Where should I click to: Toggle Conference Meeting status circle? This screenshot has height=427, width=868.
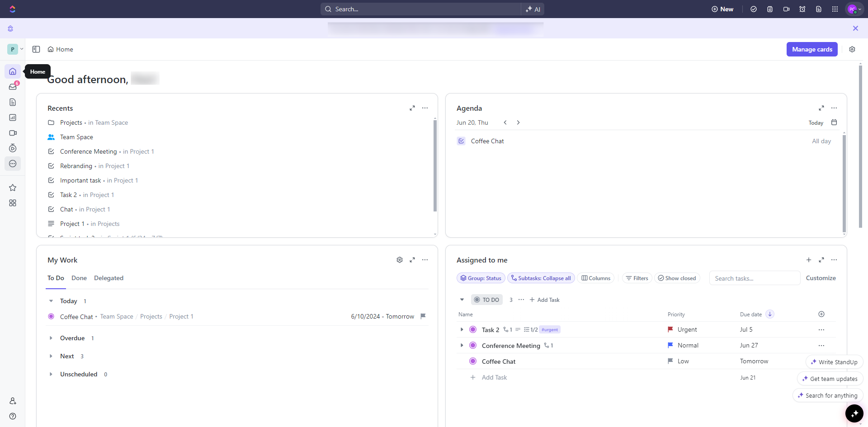click(x=473, y=345)
